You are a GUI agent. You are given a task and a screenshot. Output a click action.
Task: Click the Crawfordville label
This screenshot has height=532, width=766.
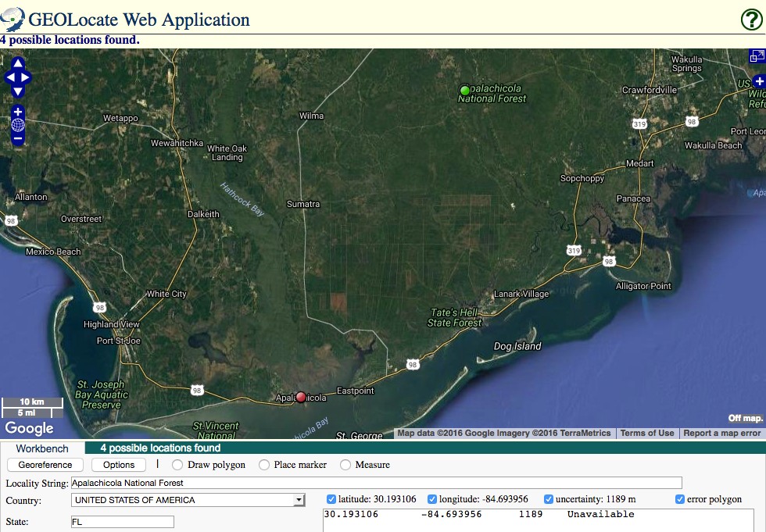tap(650, 90)
